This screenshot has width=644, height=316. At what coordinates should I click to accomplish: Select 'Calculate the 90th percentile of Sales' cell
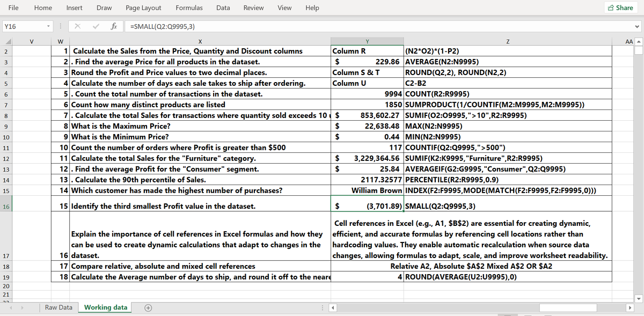click(x=200, y=180)
